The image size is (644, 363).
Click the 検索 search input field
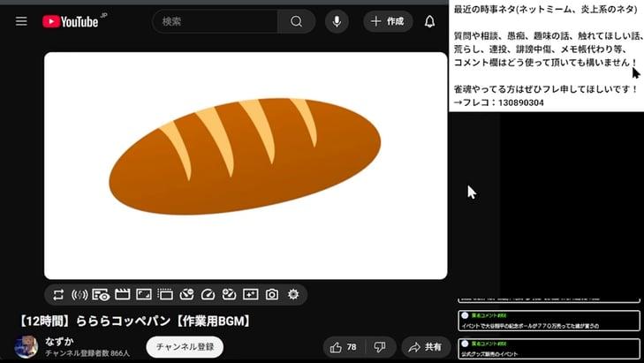[216, 21]
